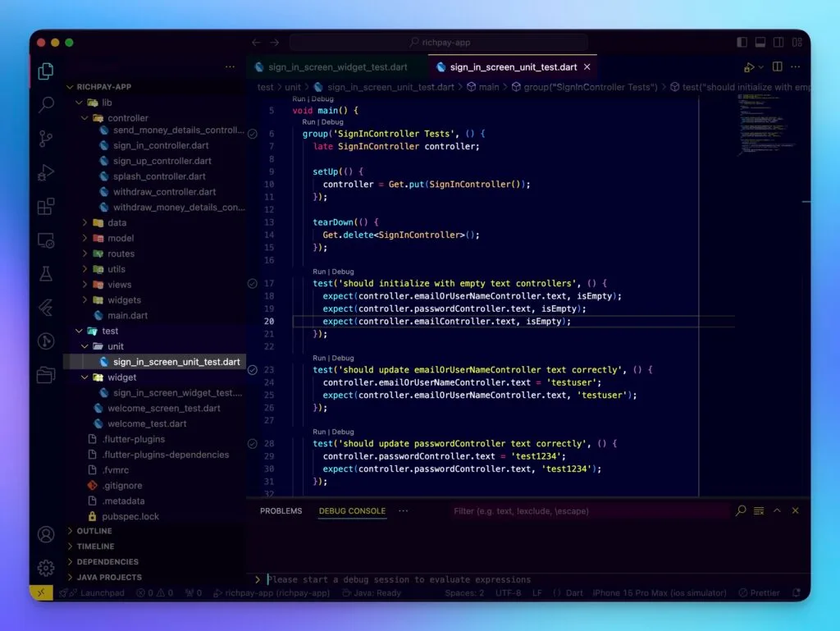Expand the model folder

point(154,238)
